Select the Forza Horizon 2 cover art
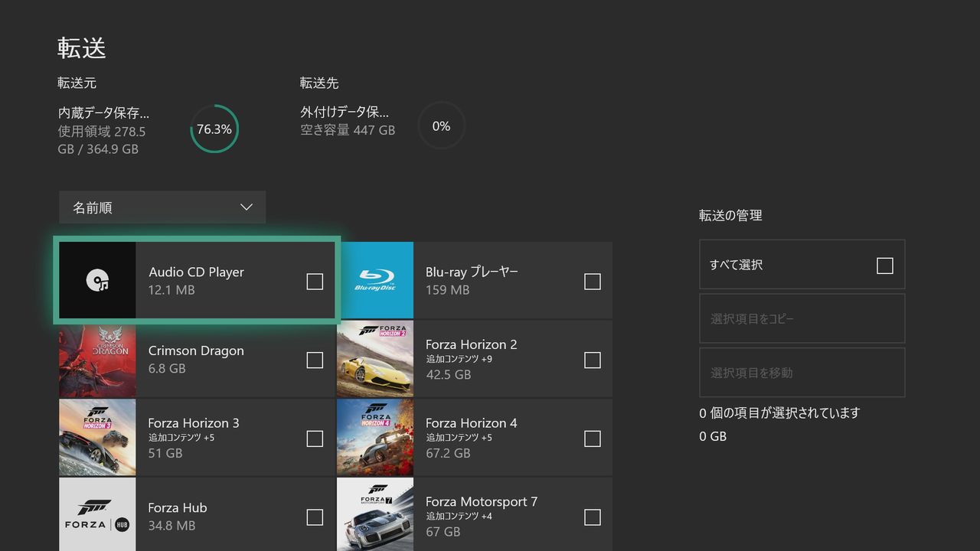 pos(375,360)
